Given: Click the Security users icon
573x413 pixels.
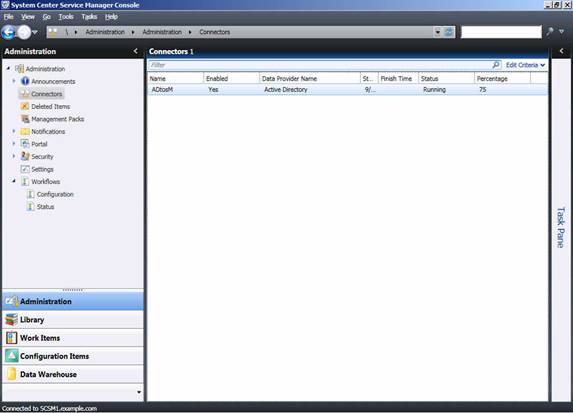Looking at the screenshot, I should (25, 156).
